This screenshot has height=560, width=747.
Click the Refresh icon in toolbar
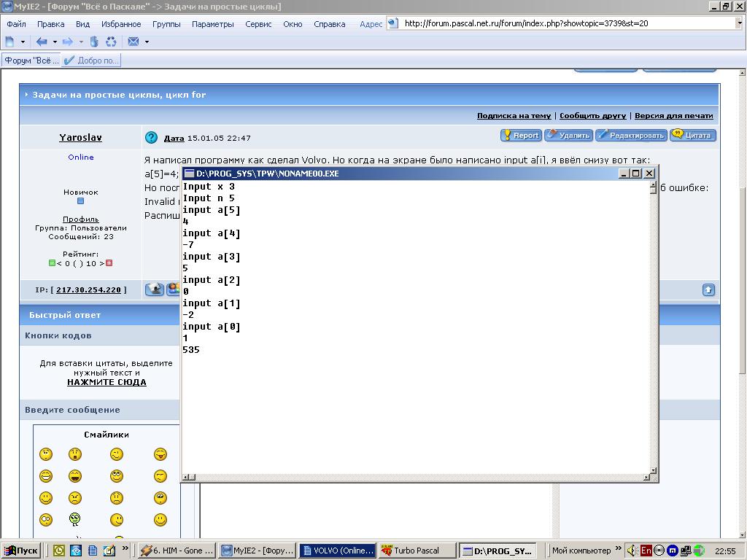point(111,42)
